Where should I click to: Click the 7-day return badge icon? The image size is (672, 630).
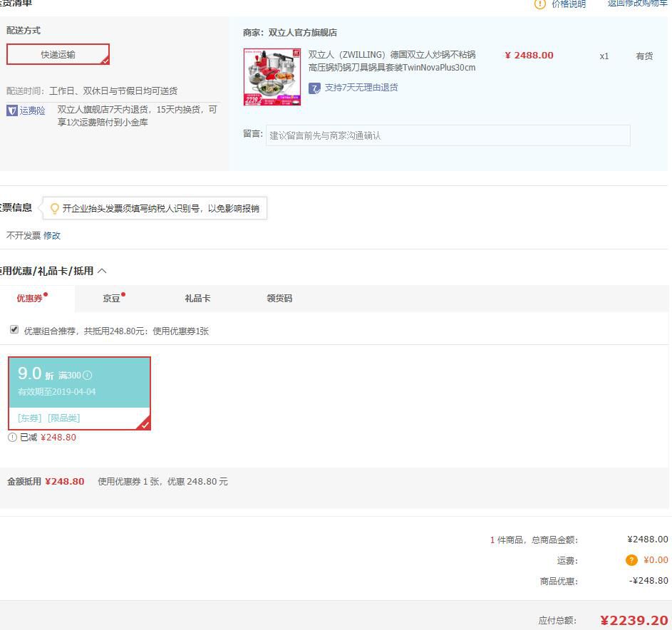click(314, 88)
